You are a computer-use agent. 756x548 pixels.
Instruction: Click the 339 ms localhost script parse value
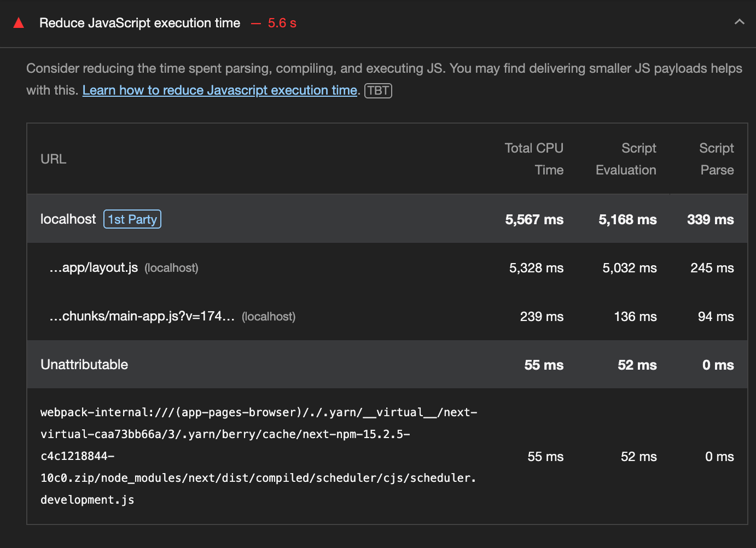click(710, 220)
